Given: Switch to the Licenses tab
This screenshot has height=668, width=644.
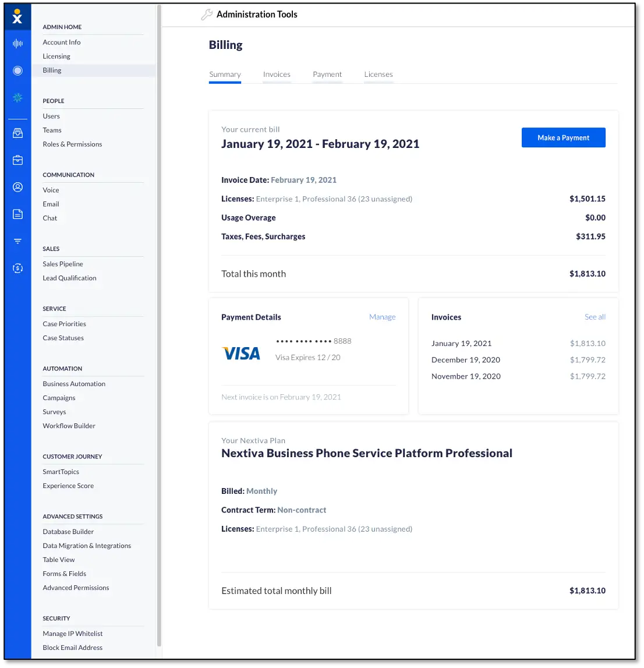Looking at the screenshot, I should click(x=378, y=75).
